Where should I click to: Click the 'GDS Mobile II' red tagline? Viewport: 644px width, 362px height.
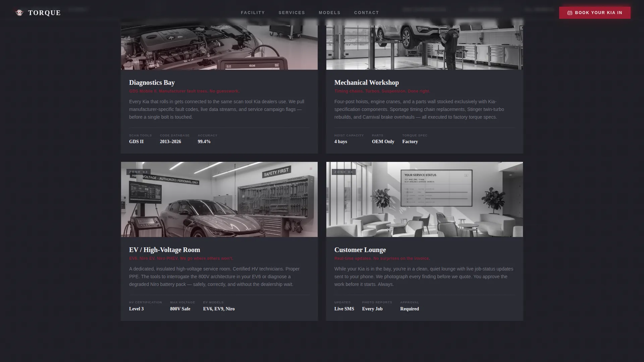[184, 91]
